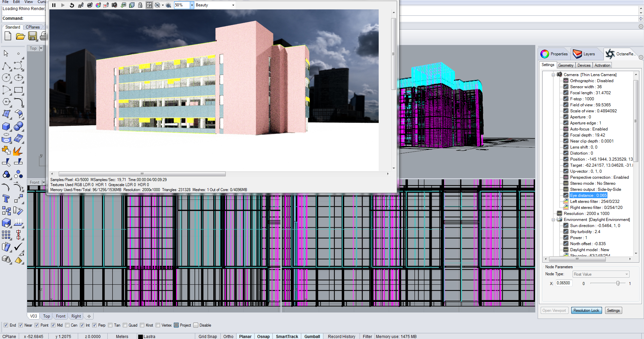This screenshot has height=339, width=644.
Task: Click the Check objects checkmark tool
Action: (x=18, y=247)
